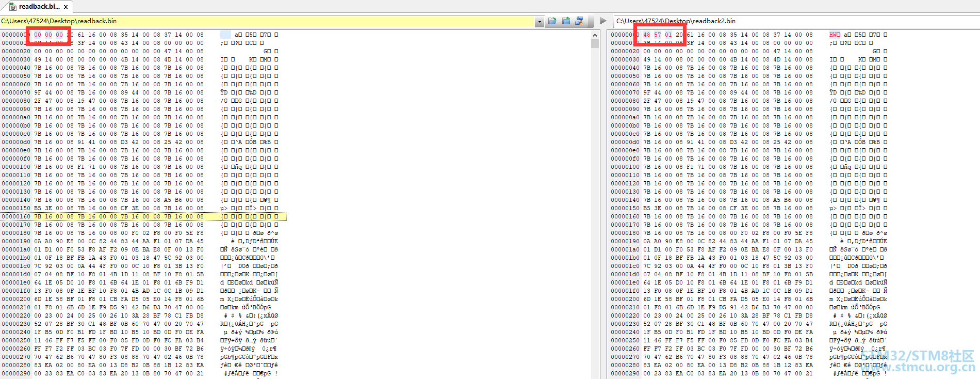
Task: Select offset 00000160 in the left pane
Action: [x=16, y=216]
